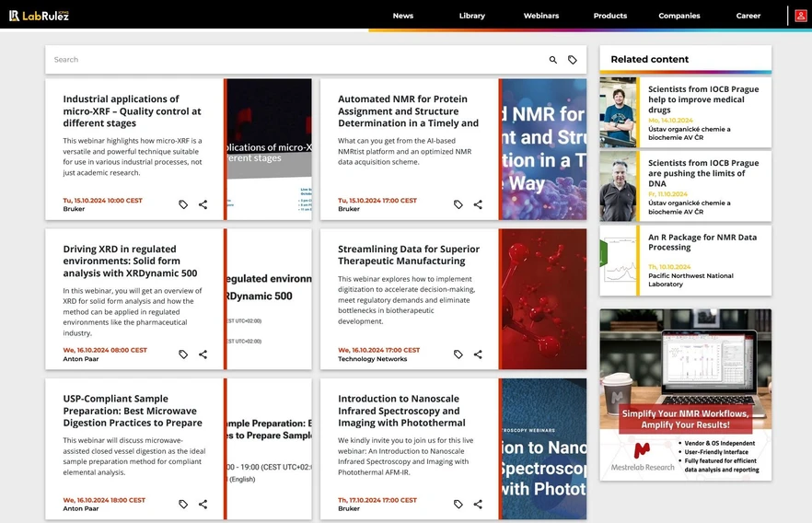Open the Companies menu
Viewport: 812px width, 523px height.
click(679, 16)
